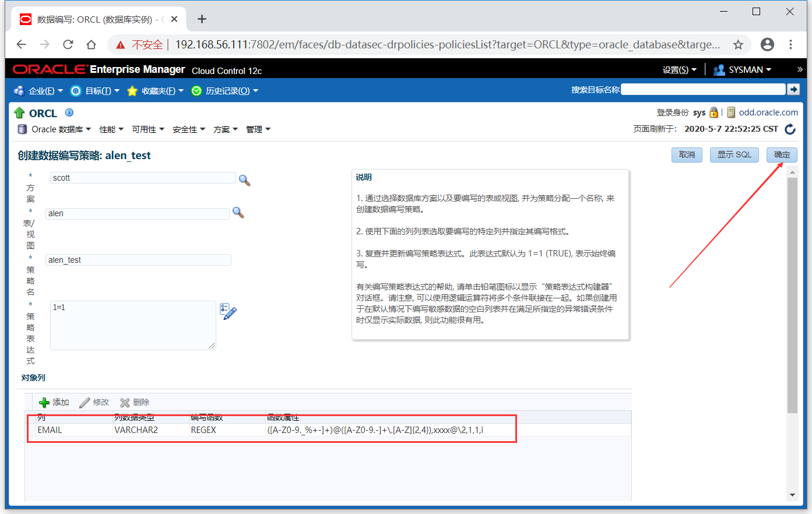
Task: Reload the page with refresh icon
Action: [68, 44]
